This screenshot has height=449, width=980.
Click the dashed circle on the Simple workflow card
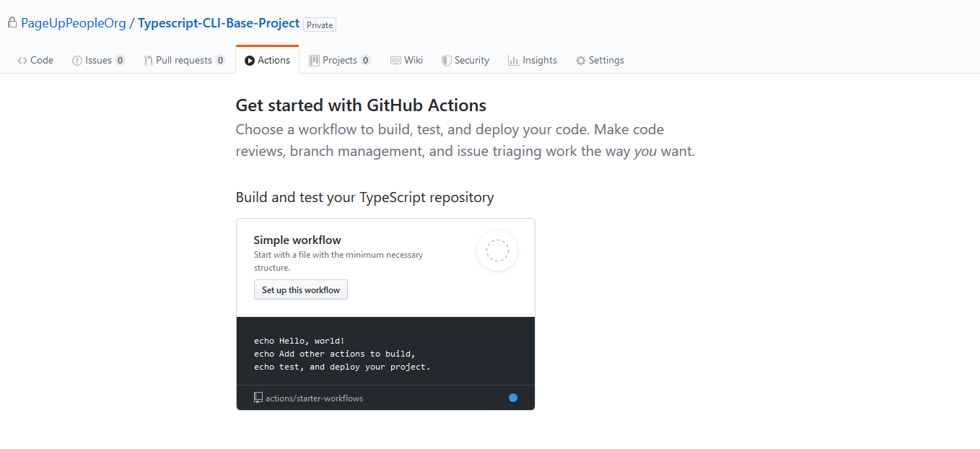point(497,250)
